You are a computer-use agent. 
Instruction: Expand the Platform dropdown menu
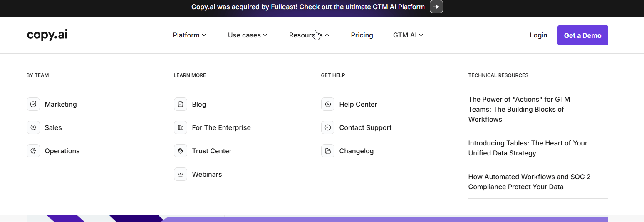point(189,35)
